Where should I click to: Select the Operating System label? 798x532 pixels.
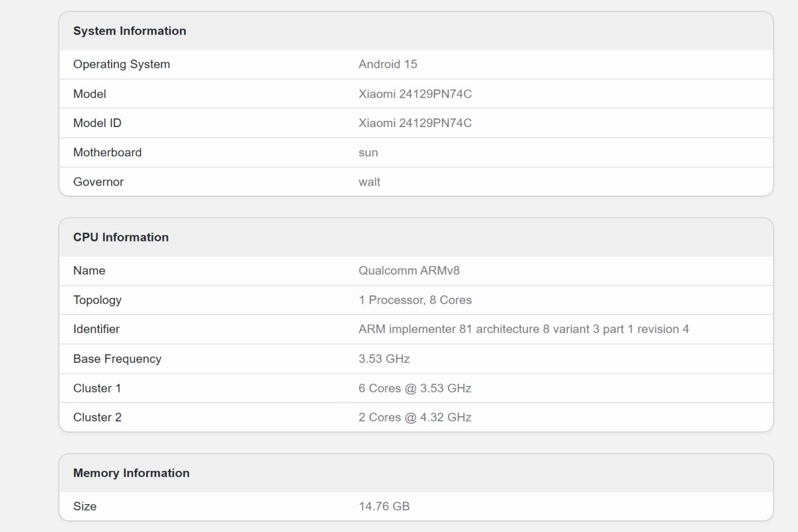pyautogui.click(x=122, y=65)
